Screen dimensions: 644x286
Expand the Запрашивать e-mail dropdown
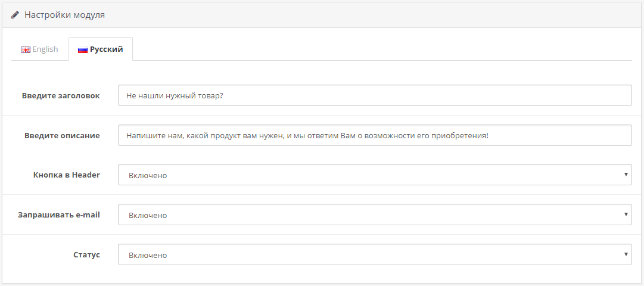pos(375,214)
